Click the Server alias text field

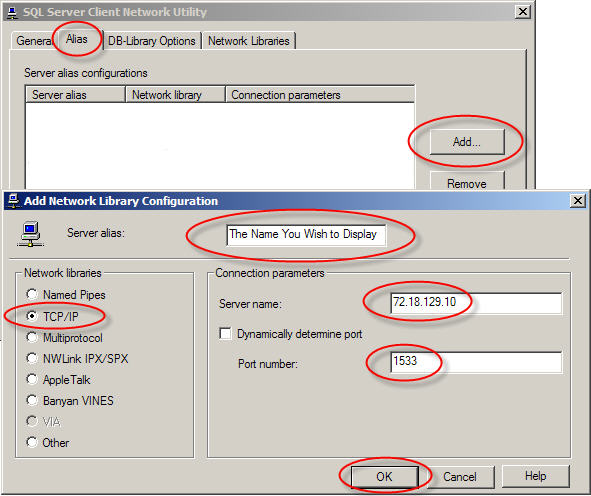(306, 235)
